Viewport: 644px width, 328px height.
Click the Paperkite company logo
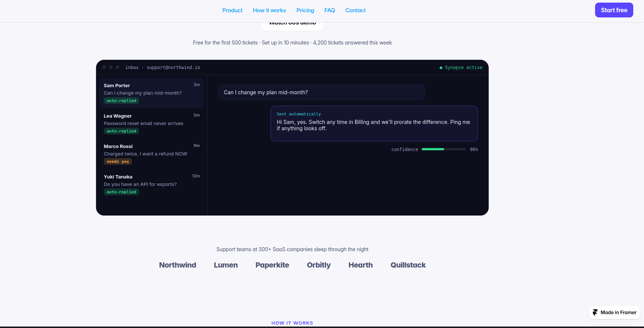[272, 265]
